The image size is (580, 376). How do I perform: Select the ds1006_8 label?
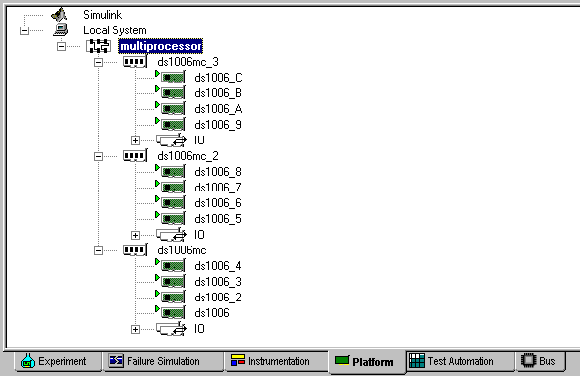218,172
